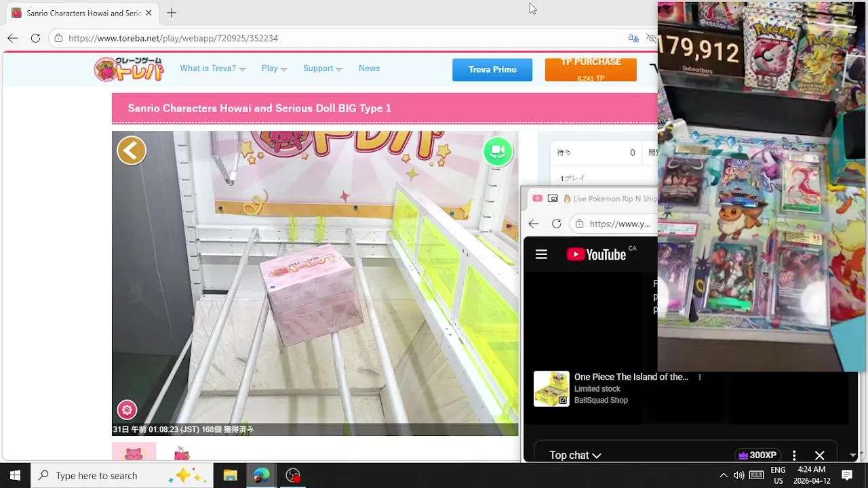This screenshot has width=868, height=488.
Task: Click the BallSquad Shop label
Action: click(x=601, y=401)
